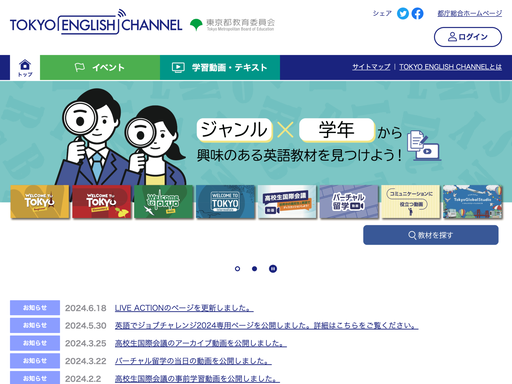Open the home トップ icon
The width and height of the screenshot is (512, 384).
25,68
